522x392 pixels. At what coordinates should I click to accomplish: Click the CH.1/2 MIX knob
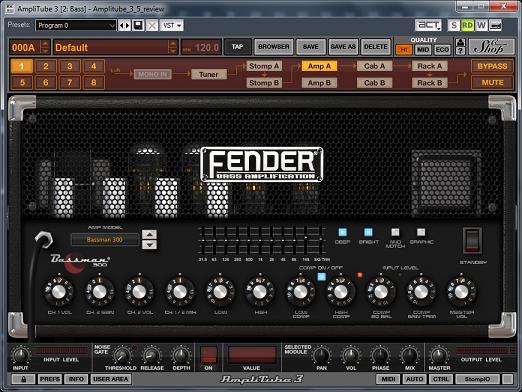[180, 292]
